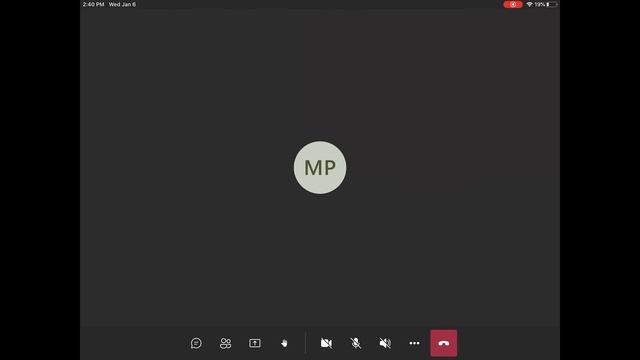
Task: Unmute the microphone
Action: 356,343
